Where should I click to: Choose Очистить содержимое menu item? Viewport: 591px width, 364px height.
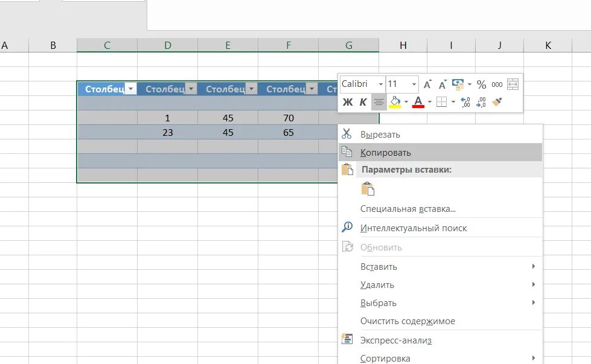(440, 321)
